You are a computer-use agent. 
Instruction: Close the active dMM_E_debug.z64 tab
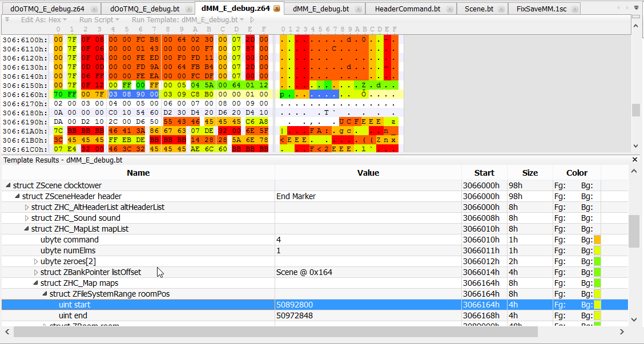tap(277, 8)
